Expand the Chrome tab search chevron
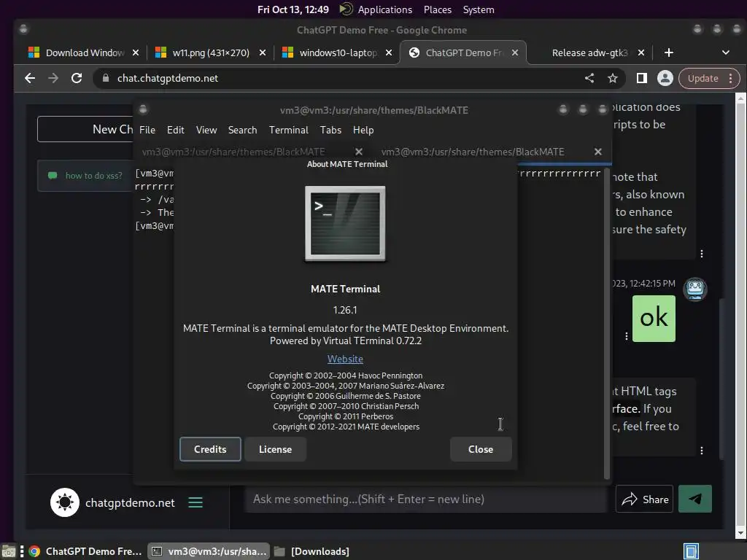This screenshot has width=747, height=560. coord(726,52)
